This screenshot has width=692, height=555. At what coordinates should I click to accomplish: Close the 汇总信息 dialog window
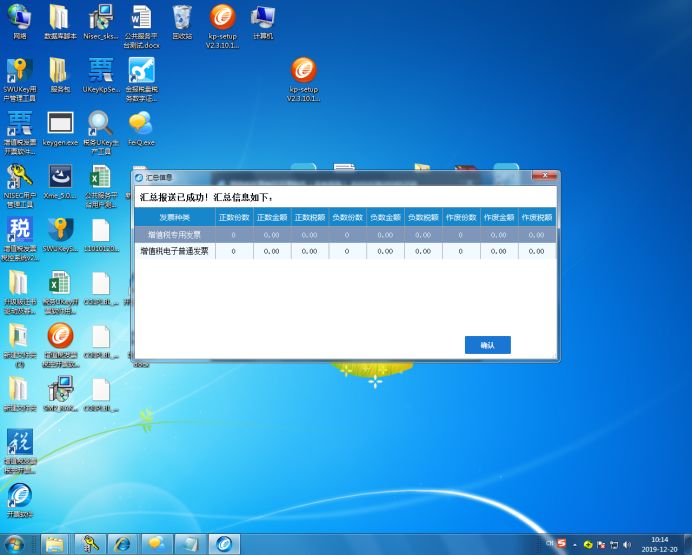(x=544, y=177)
